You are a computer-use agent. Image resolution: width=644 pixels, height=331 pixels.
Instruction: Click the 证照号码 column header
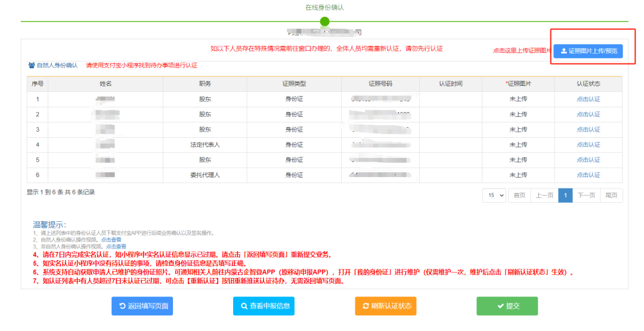380,83
